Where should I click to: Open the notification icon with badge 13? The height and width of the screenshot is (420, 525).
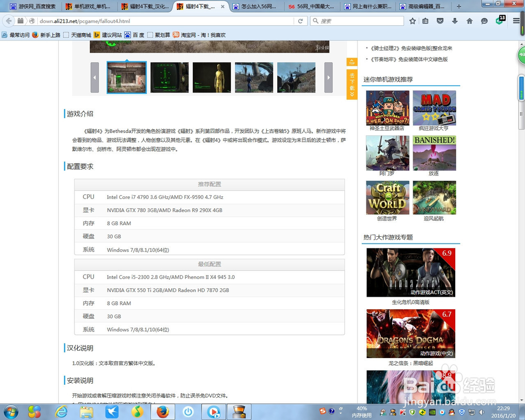[499, 21]
